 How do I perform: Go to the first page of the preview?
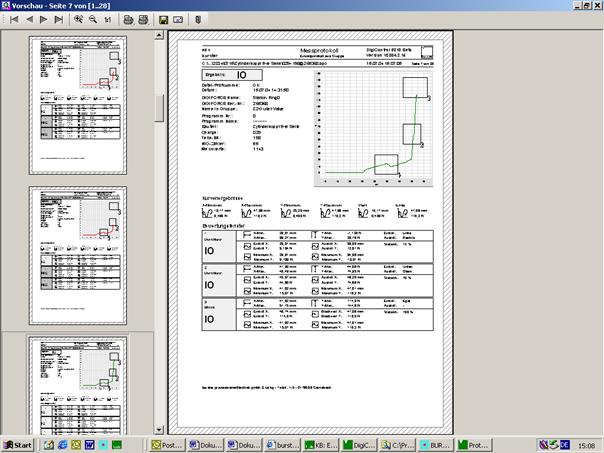(14, 19)
